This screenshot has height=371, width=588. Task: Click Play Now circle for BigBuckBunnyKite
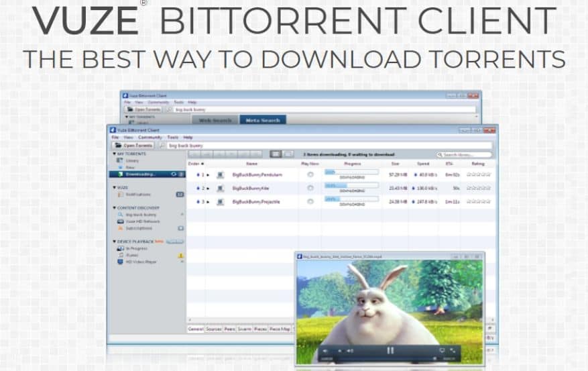pos(310,188)
